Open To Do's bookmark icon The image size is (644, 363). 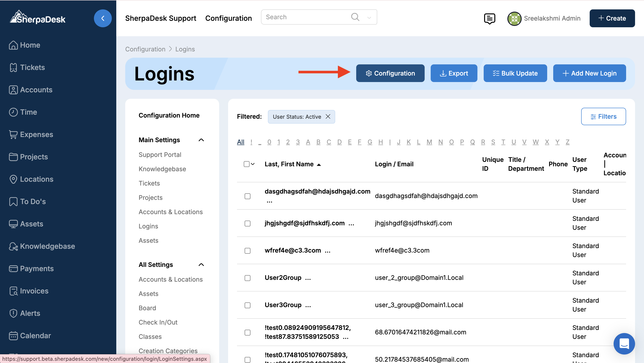[x=13, y=201]
